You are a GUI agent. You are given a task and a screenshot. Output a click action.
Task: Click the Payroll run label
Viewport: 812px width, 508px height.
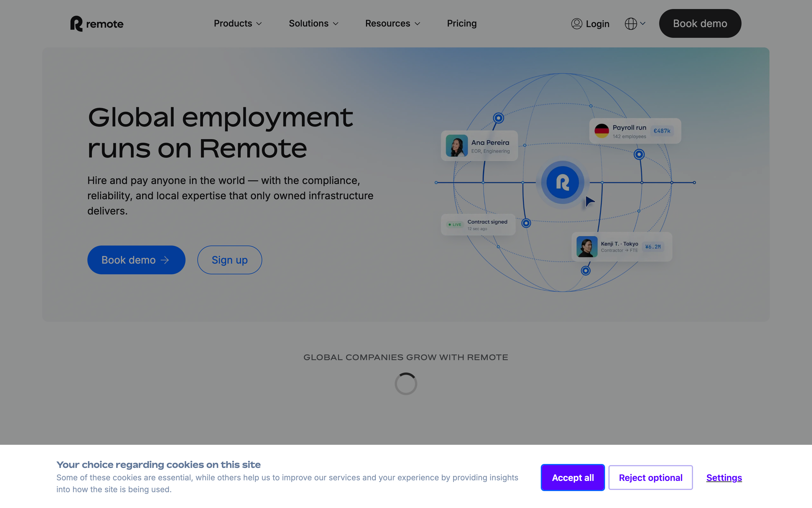[629, 127]
